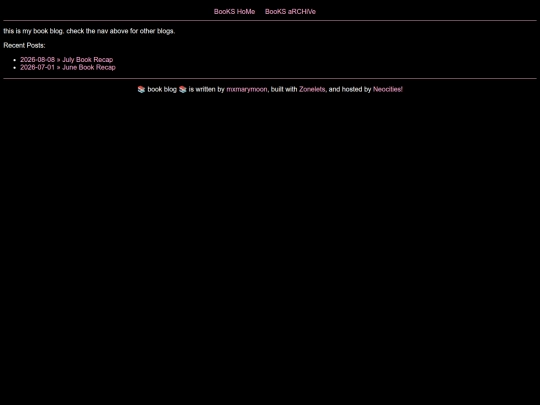
Task: Follow the Neocities! link in footer
Action: 388,90
